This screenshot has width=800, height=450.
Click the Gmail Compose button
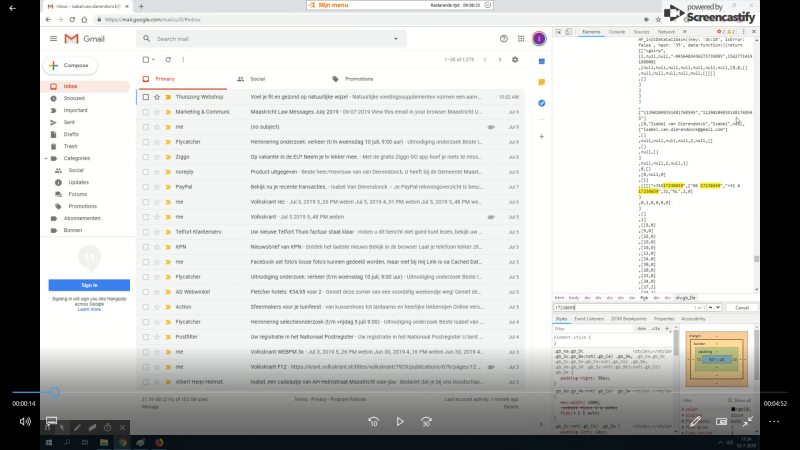(70, 66)
